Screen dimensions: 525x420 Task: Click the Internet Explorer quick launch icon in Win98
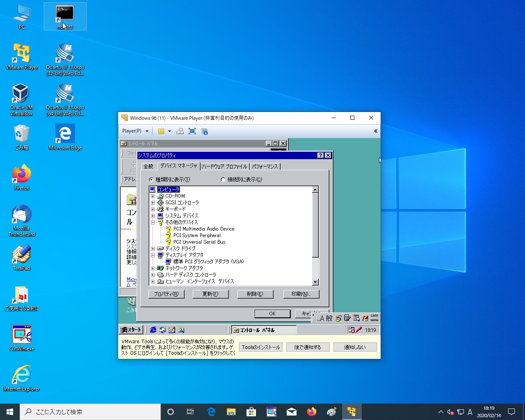click(153, 330)
